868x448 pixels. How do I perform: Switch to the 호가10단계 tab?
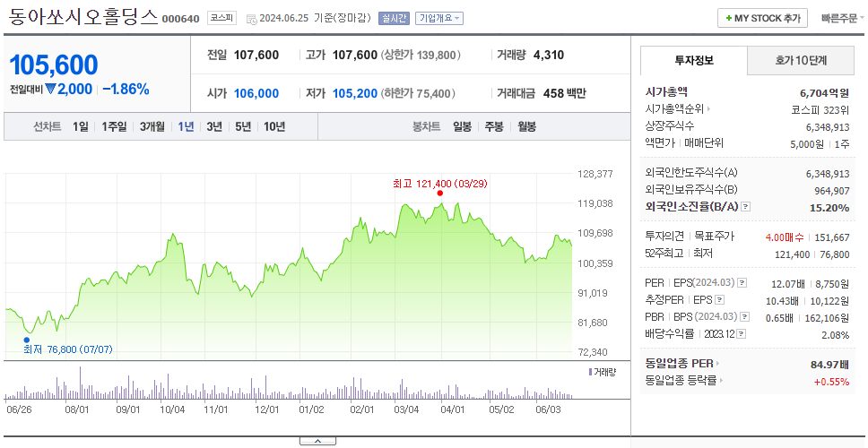[x=801, y=60]
